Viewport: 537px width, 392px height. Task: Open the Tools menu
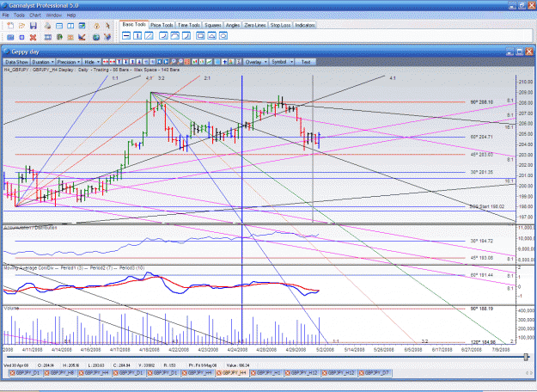pyautogui.click(x=19, y=15)
